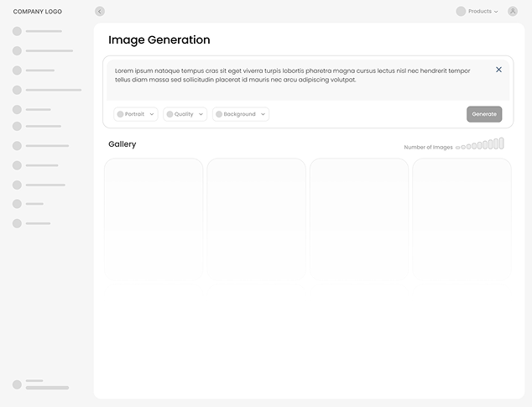Image resolution: width=532 pixels, height=407 pixels.
Task: Expand the Quality dropdown
Action: (x=185, y=114)
